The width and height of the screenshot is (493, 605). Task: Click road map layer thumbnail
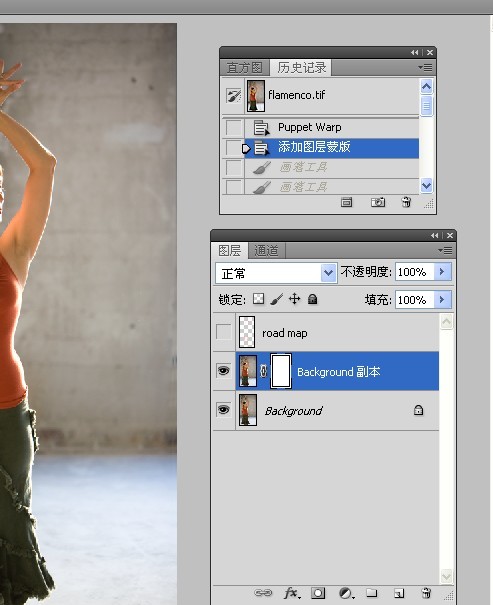pyautogui.click(x=247, y=332)
